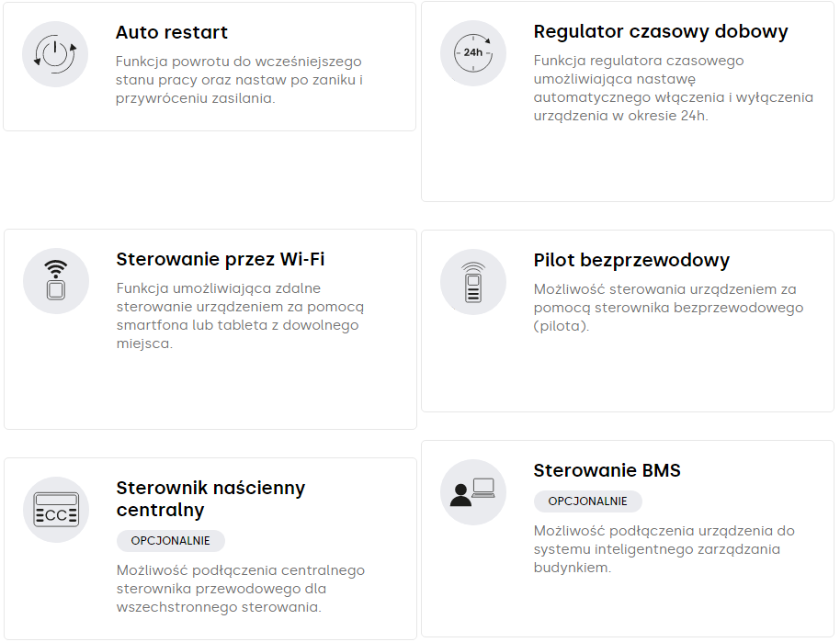840x642 pixels.
Task: Click the BMS person and laptop icon
Action: (x=473, y=492)
